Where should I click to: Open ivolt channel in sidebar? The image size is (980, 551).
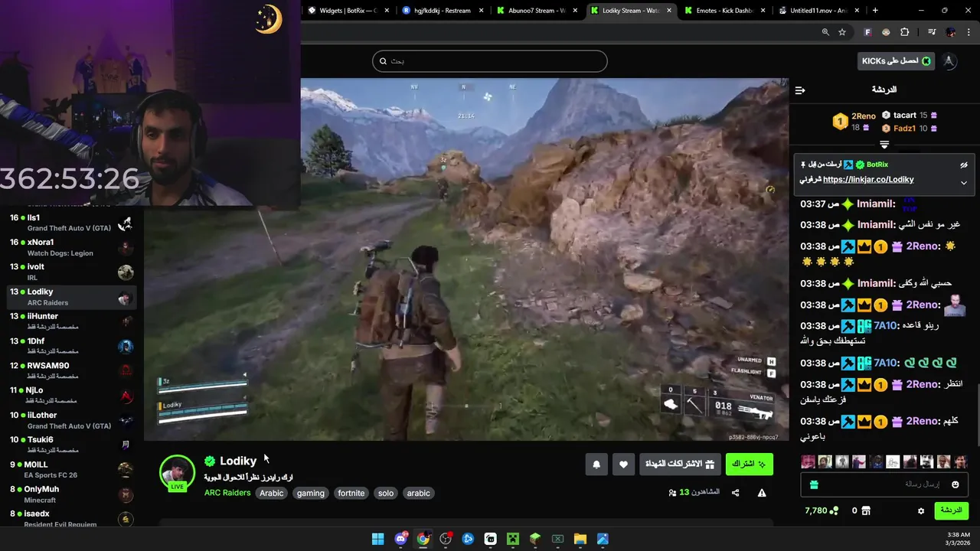tap(72, 272)
